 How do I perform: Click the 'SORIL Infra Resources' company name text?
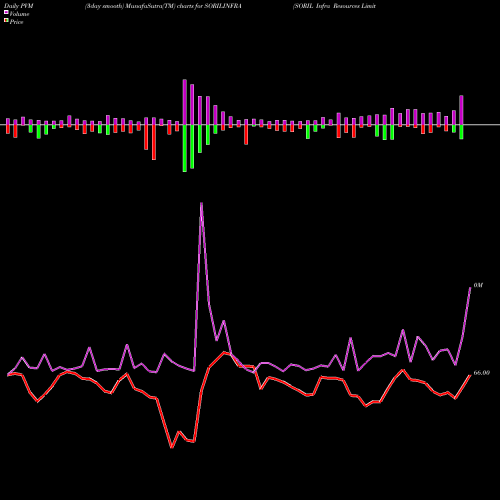(x=335, y=6)
